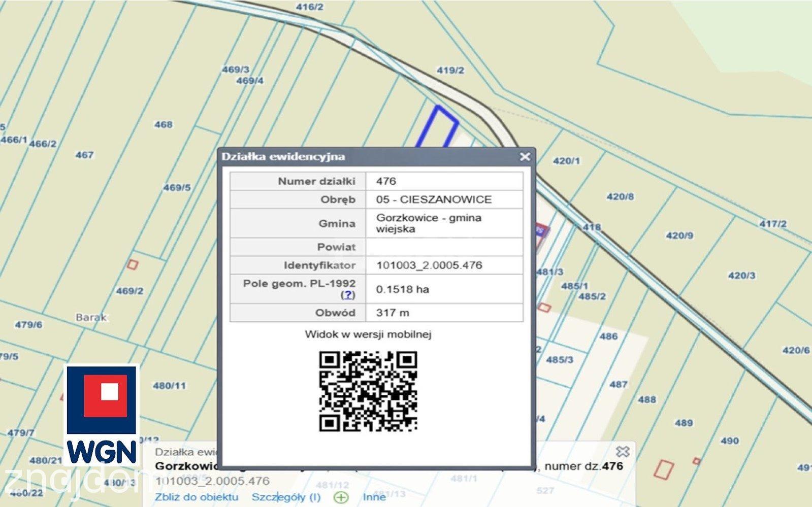Click 'Widok w wersji mobilnej' caption
This screenshot has height=507, width=812.
pyautogui.click(x=368, y=334)
